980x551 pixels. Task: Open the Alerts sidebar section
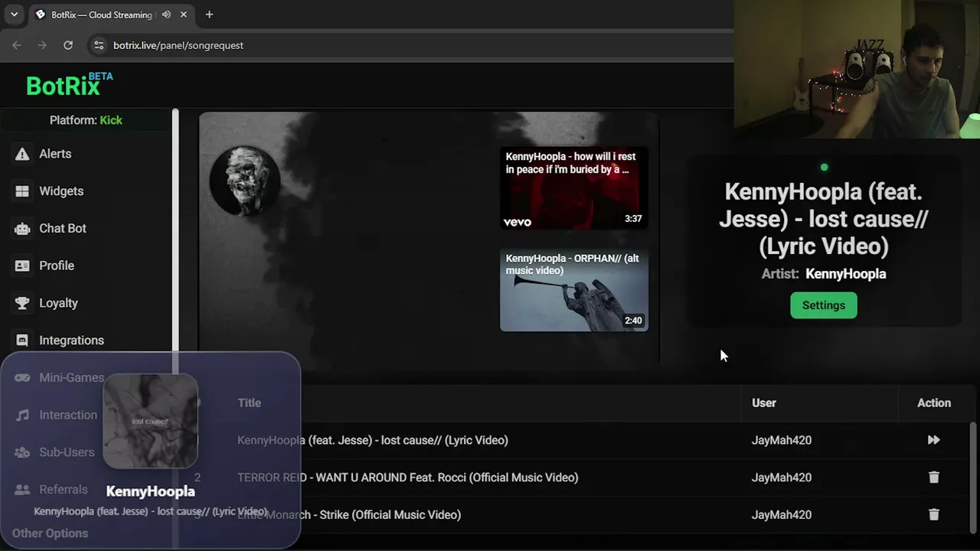pyautogui.click(x=55, y=154)
